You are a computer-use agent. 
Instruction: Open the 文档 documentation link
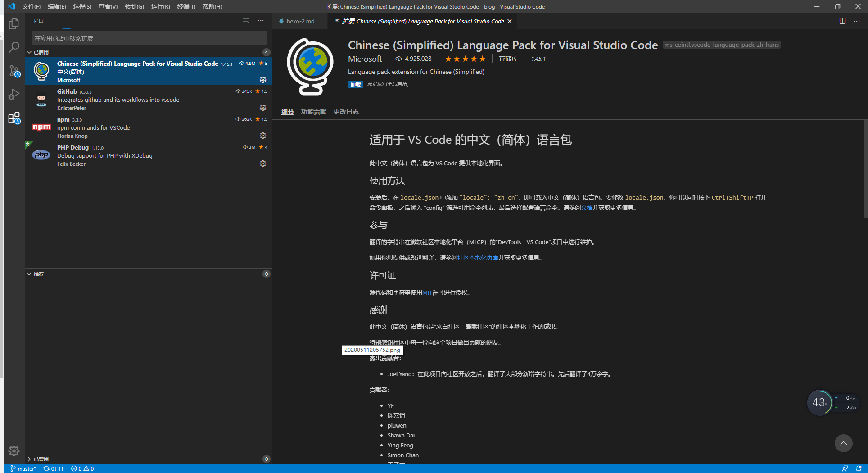coord(587,208)
